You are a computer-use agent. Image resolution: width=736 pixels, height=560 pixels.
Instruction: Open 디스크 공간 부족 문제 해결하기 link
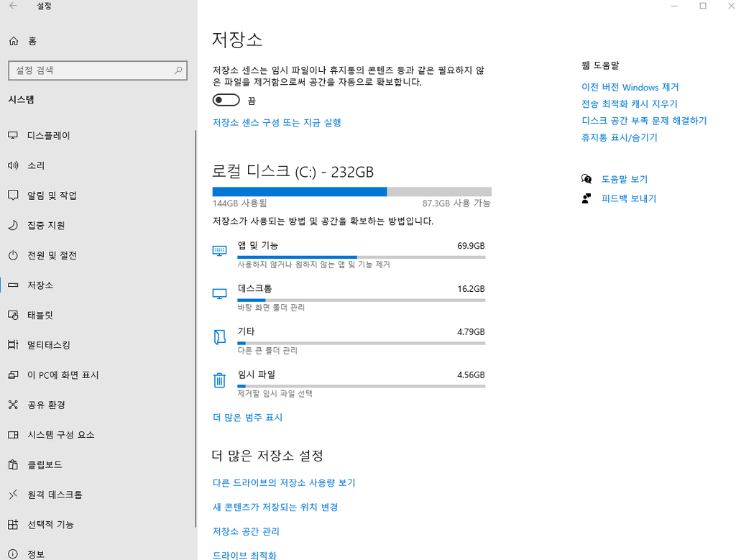pos(644,121)
